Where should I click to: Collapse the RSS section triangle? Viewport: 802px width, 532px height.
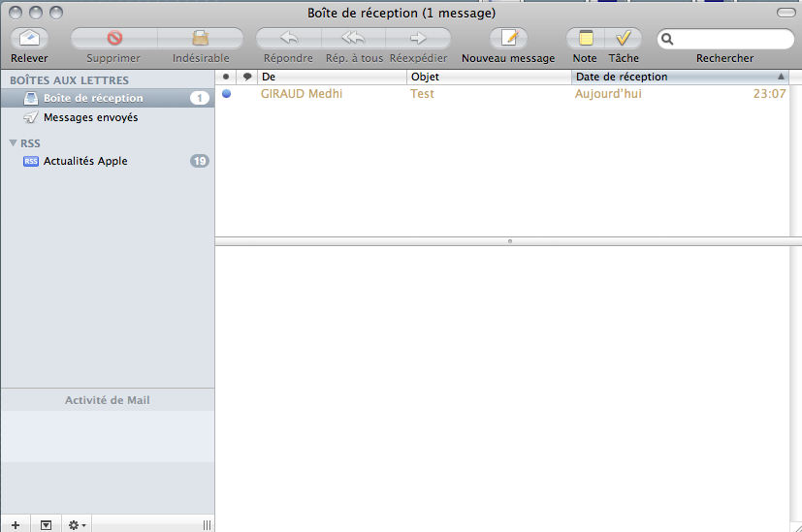[14, 143]
